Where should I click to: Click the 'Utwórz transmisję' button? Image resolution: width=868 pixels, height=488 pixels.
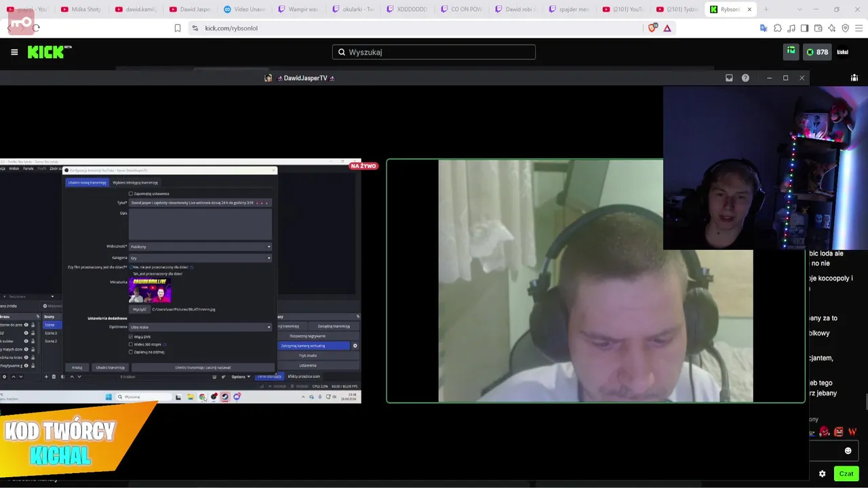coord(110,367)
